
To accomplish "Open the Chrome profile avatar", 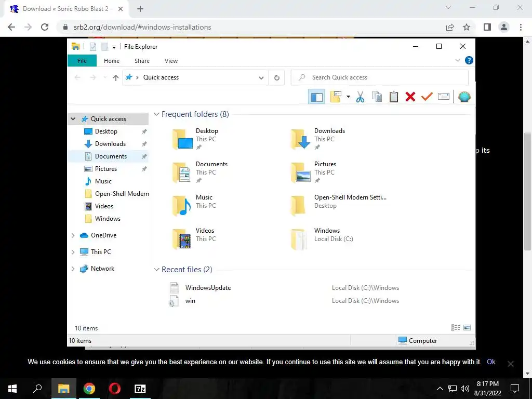I will 504,27.
